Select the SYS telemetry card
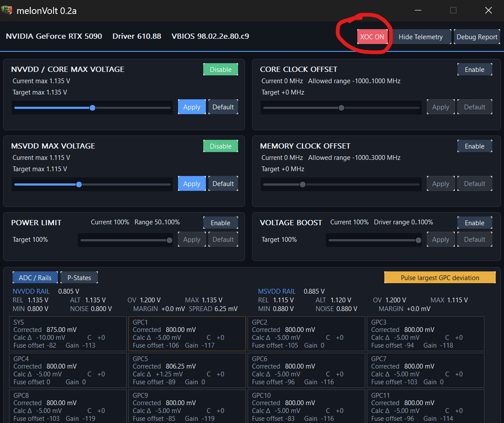 (x=68, y=334)
